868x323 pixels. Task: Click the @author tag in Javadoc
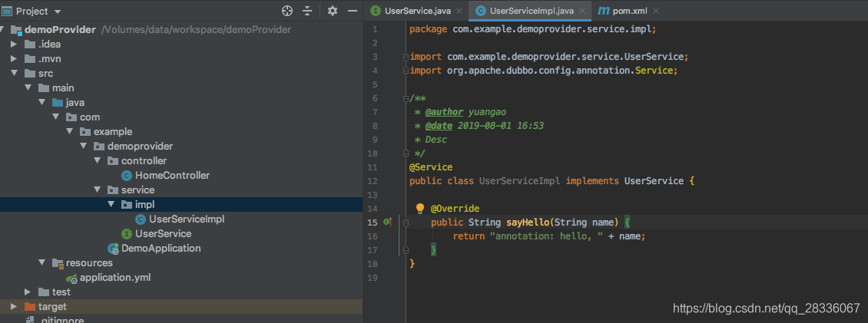(445, 112)
